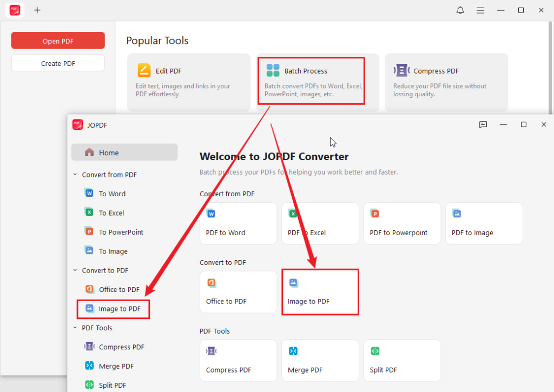Click the JOPDF logo in converter title bar

click(x=78, y=125)
